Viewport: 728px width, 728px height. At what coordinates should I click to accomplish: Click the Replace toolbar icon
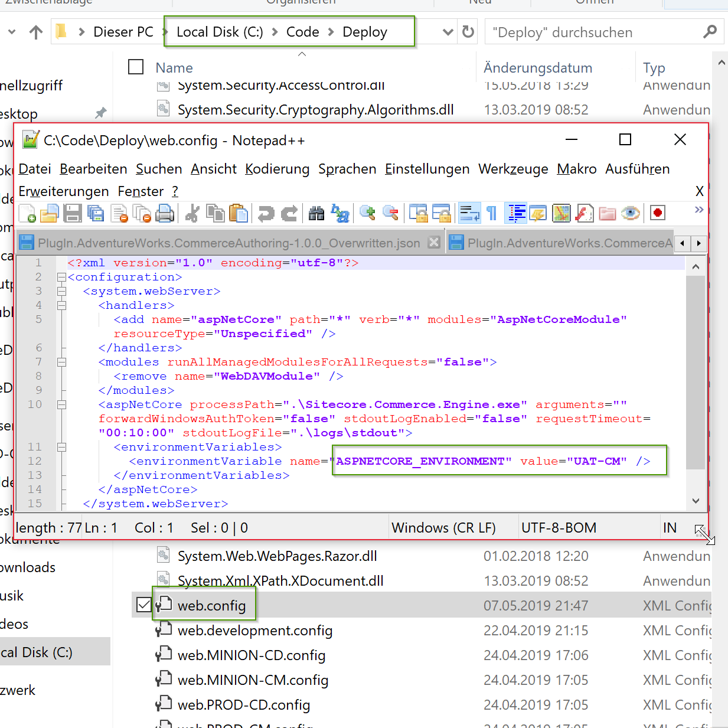[x=340, y=213]
